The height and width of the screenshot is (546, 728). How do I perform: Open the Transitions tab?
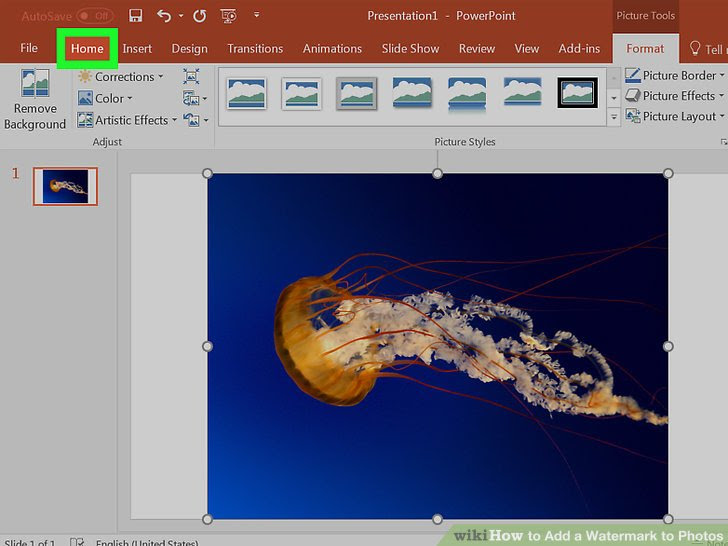(x=255, y=48)
